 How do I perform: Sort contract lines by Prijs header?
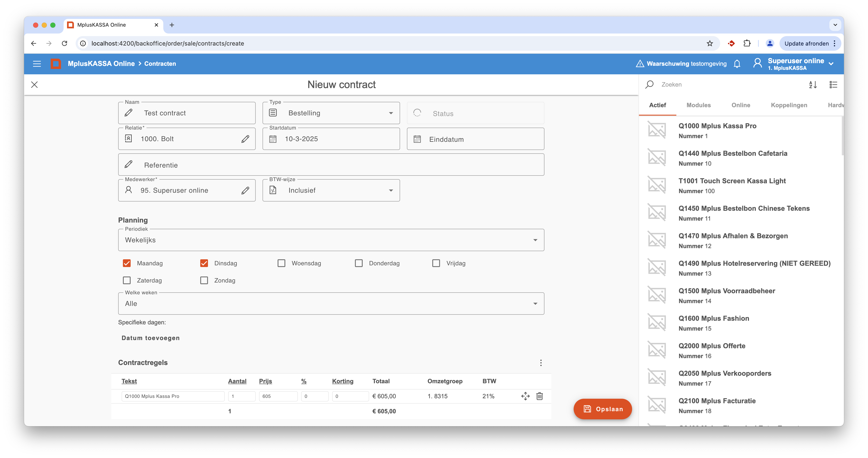point(266,381)
